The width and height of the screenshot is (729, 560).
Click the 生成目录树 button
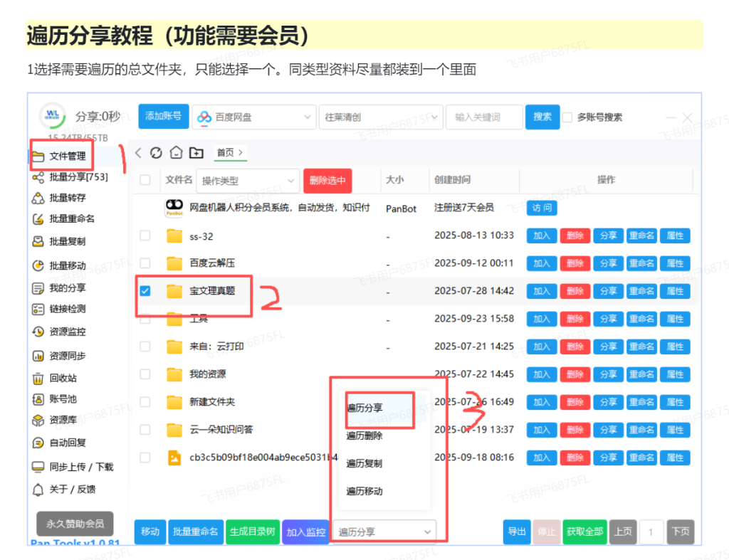pos(252,532)
